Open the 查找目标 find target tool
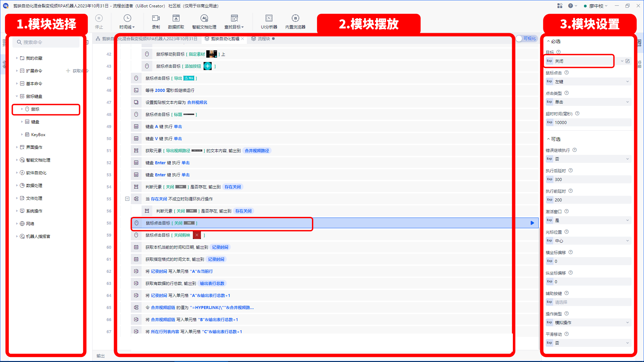This screenshot has width=644, height=362. coord(234,21)
